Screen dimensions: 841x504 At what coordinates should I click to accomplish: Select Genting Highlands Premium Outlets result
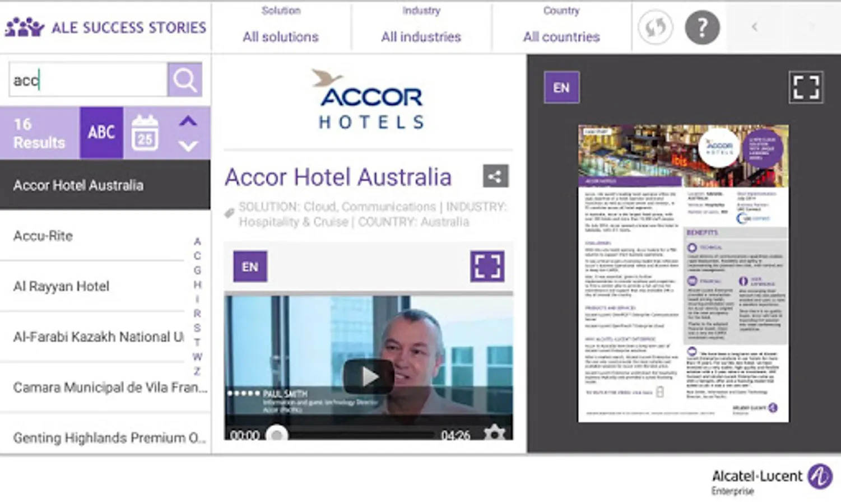point(105,437)
